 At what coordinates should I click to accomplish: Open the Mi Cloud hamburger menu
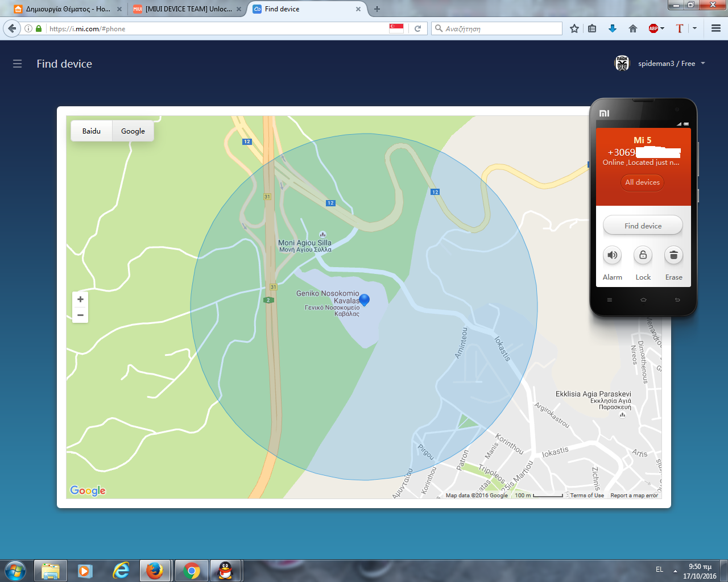click(x=18, y=64)
